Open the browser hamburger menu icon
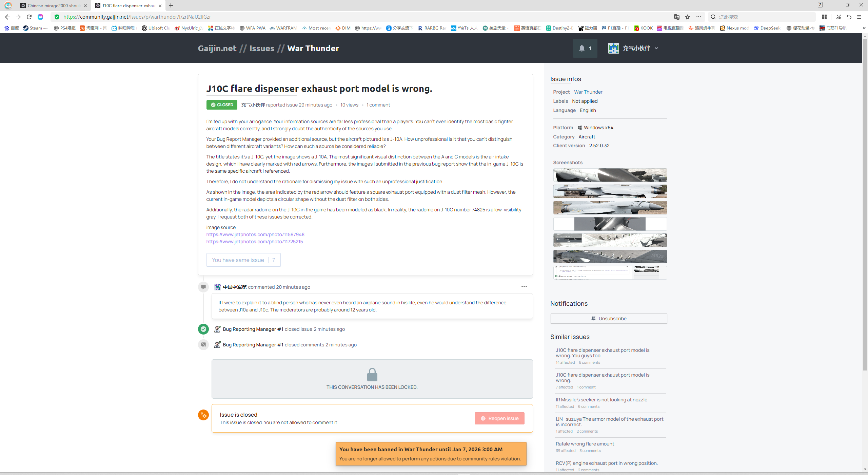This screenshot has height=475, width=868. point(859,17)
